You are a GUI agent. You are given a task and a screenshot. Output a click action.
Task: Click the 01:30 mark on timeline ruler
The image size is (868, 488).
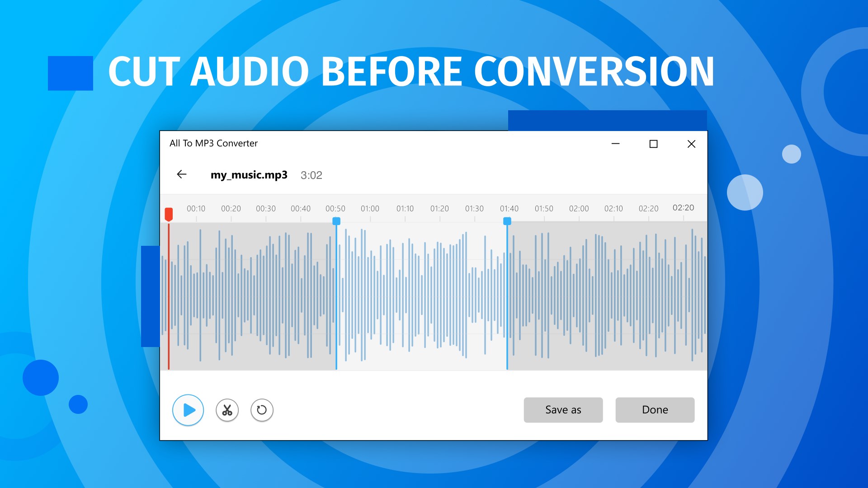click(x=474, y=209)
